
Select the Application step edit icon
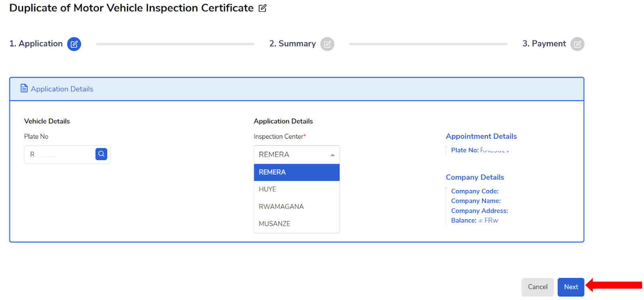point(74,44)
